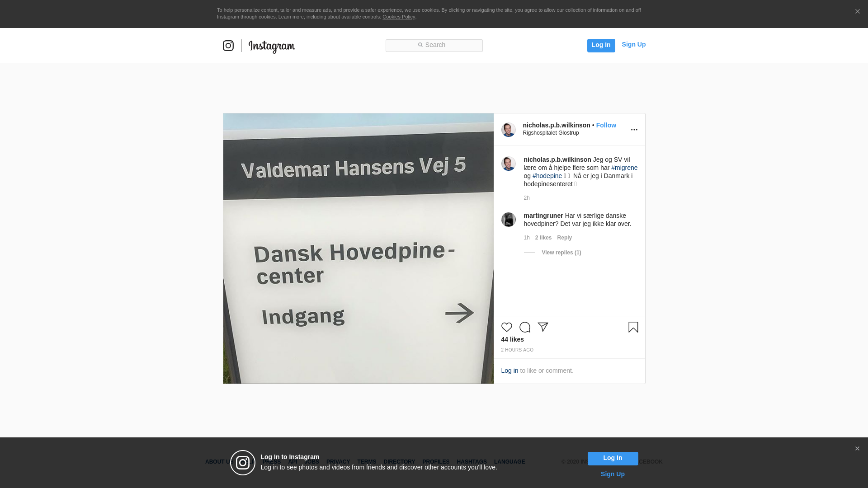Open the PROFILES footer link

436,462
